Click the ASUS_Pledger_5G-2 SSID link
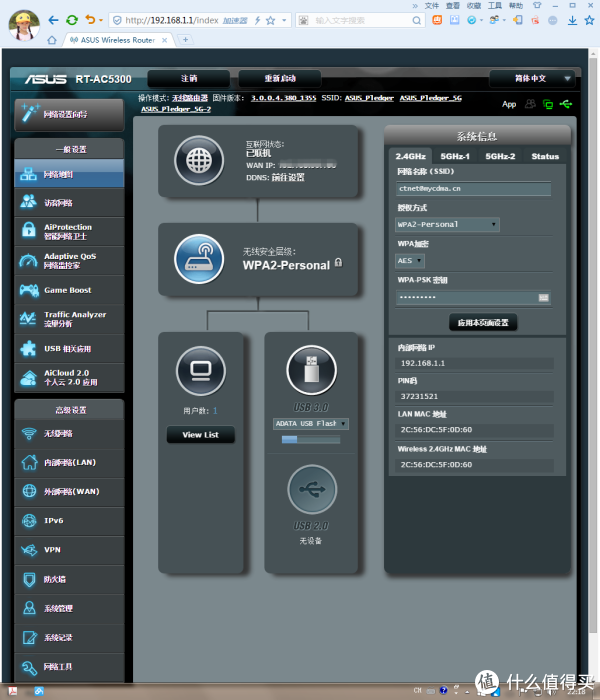The width and height of the screenshot is (600, 700). coord(176,109)
